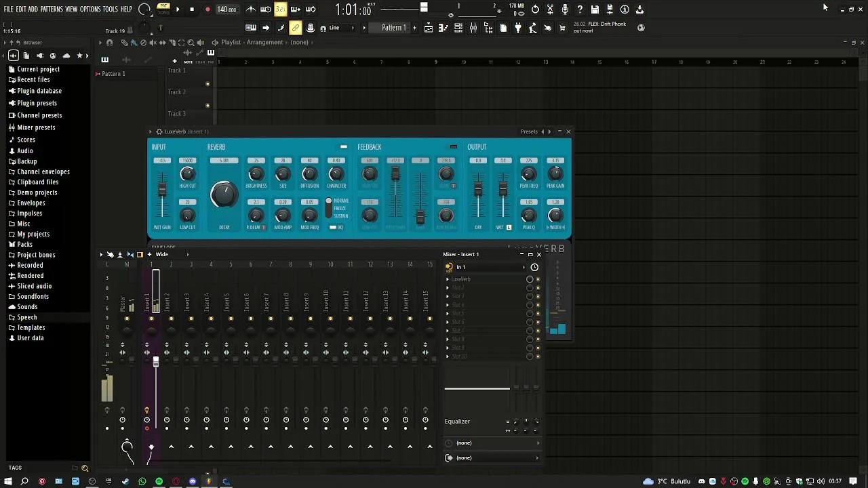Viewport: 868px width, 488px height.
Task: Open the Playlist toolbar icon beside Pattern 1
Action: coord(429,28)
